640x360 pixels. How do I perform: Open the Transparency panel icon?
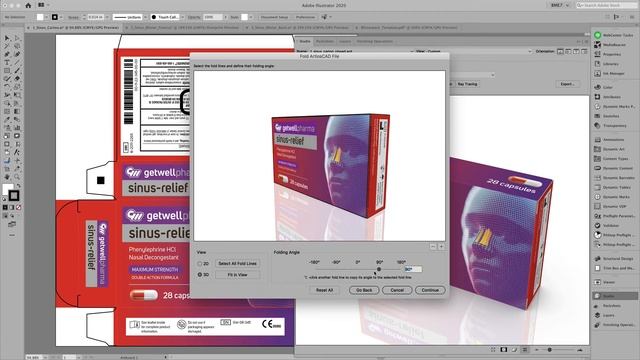click(x=598, y=126)
